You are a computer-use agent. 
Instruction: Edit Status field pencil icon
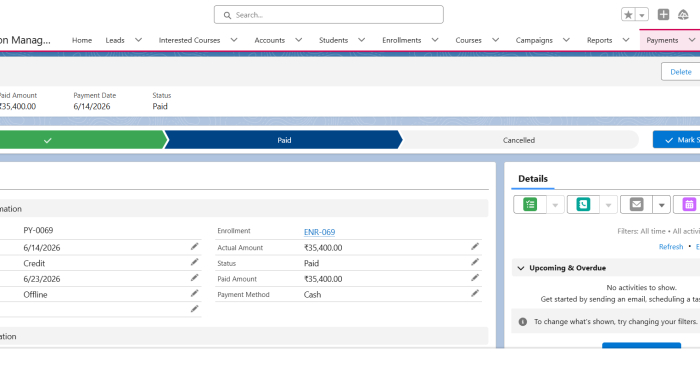(475, 262)
